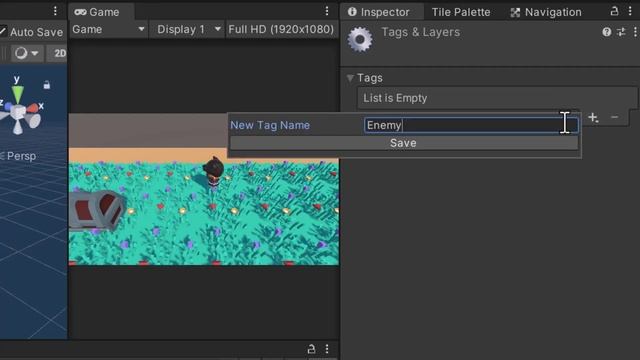Image resolution: width=640 pixels, height=360 pixels.
Task: Open Tags & Layers help icon
Action: pos(607,32)
